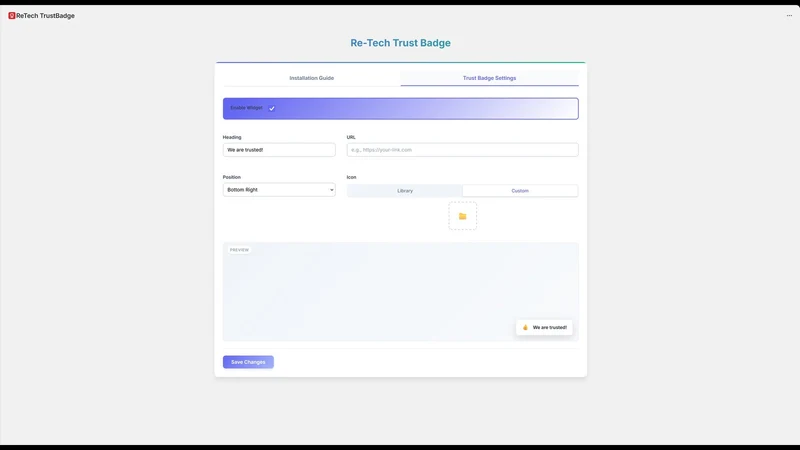Image resolution: width=800 pixels, height=450 pixels.
Task: Focus the URL input field
Action: pyautogui.click(x=462, y=149)
